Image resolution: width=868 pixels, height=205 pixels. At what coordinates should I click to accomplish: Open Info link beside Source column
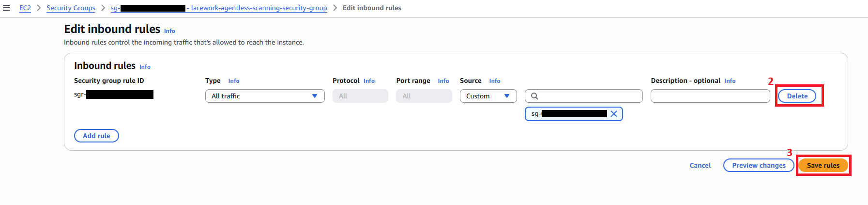[495, 81]
